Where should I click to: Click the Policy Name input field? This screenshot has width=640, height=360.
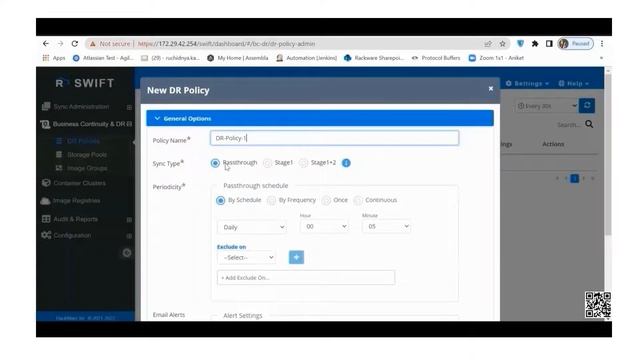coord(334,138)
